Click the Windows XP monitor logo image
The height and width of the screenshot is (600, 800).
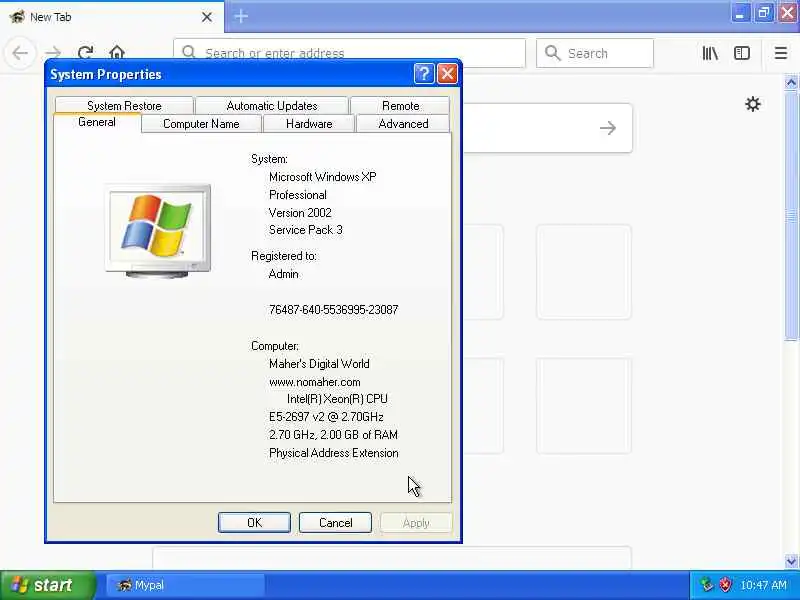158,231
